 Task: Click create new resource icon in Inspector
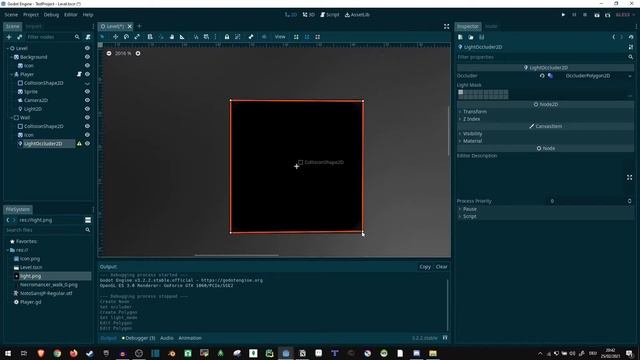click(x=460, y=37)
